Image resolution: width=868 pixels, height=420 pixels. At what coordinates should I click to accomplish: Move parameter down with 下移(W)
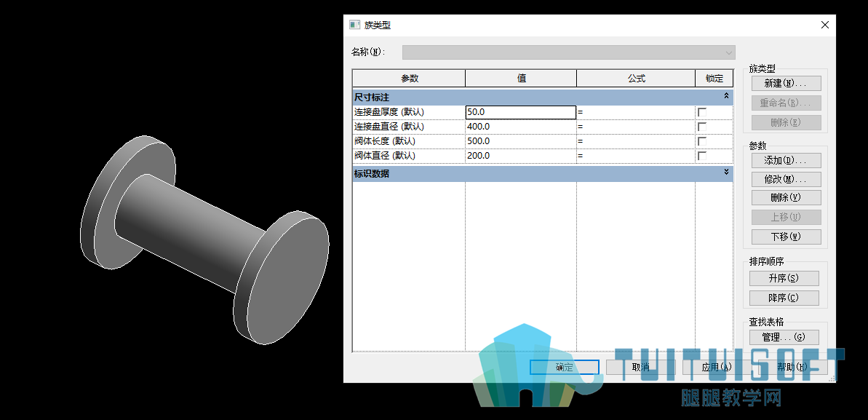786,237
